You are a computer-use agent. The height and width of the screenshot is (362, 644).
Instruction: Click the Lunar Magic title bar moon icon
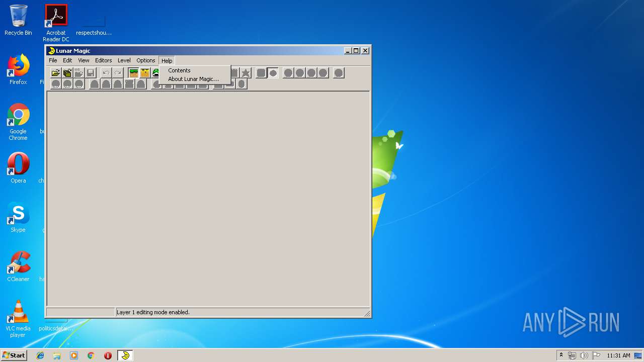[51, 51]
